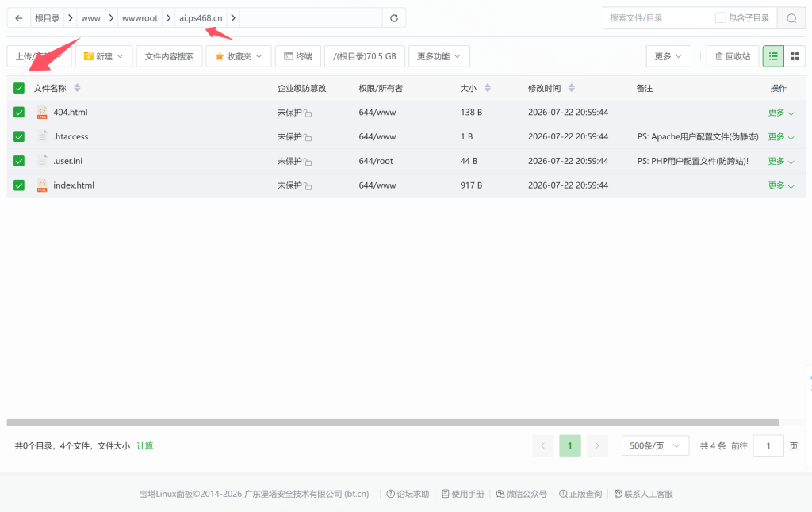Open the 收藏夹 dropdown

(x=239, y=56)
